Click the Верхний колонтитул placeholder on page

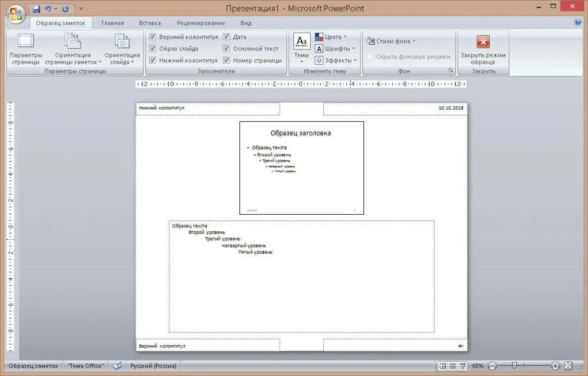coord(208,345)
